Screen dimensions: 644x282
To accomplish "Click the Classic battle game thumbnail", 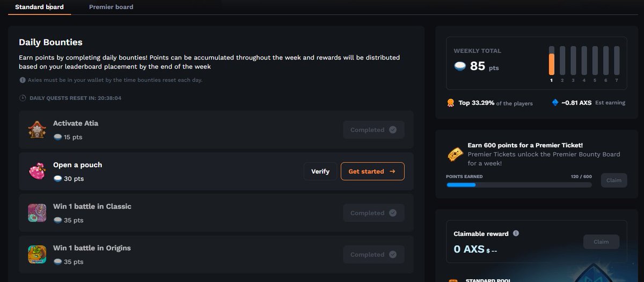I will 37,213.
